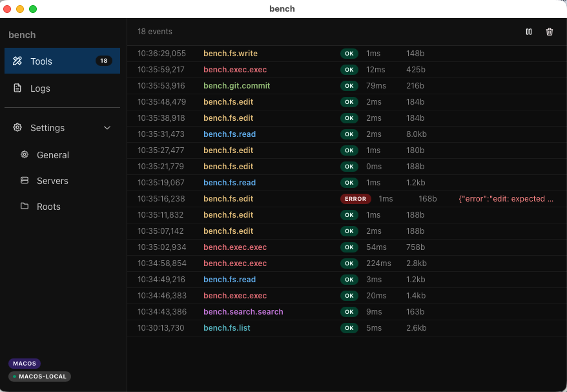Screen dimensions: 567x392
Task: Click the OK badge for bench.search.search
Action: pos(349,312)
